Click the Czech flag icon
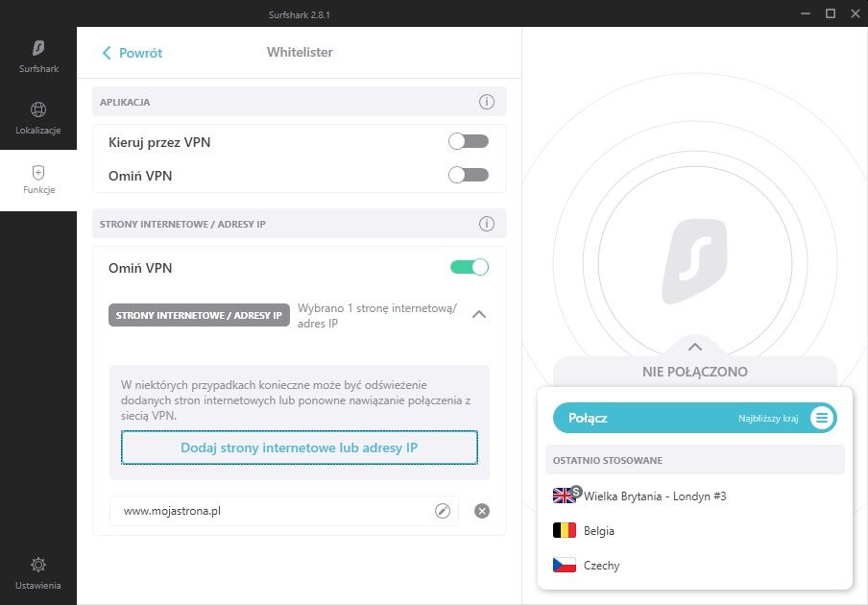The height and width of the screenshot is (605, 868). coord(565,565)
